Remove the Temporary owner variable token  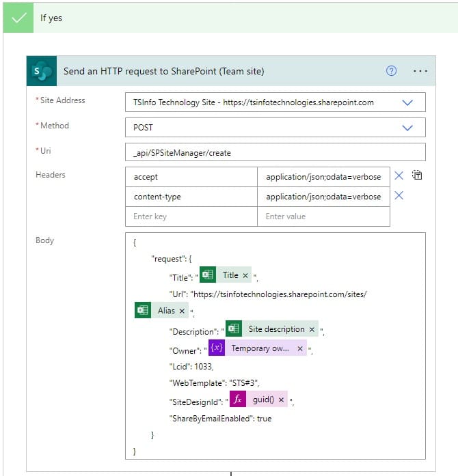pos(300,348)
